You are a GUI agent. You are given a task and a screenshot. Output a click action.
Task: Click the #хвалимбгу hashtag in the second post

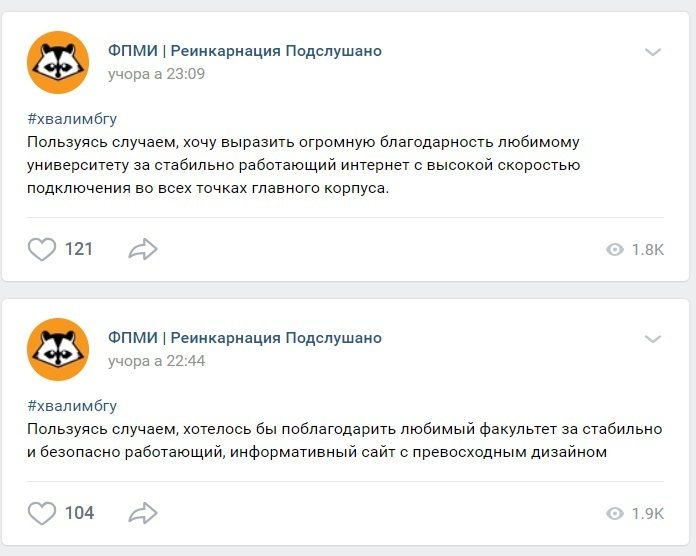point(72,405)
